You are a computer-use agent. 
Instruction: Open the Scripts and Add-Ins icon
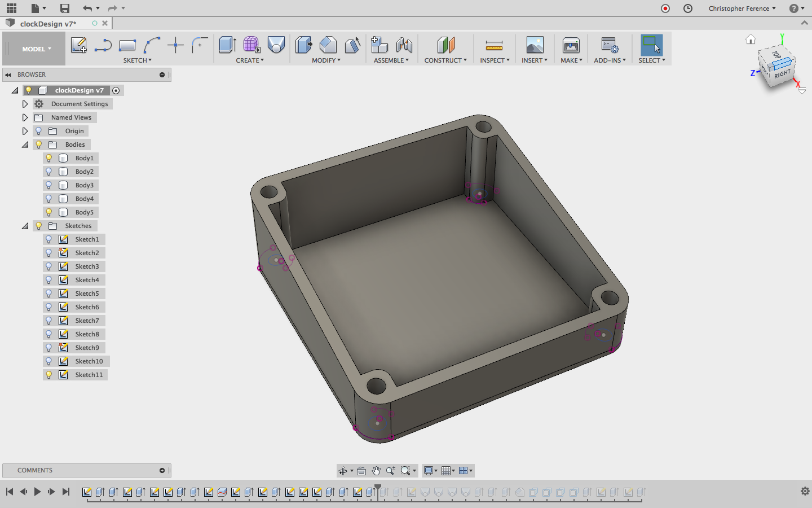point(610,45)
